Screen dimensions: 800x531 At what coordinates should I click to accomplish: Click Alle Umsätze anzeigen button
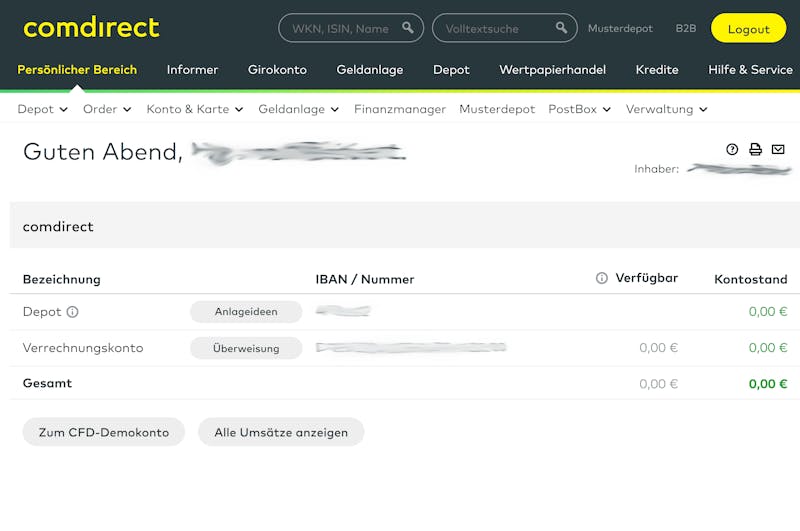[x=281, y=432]
